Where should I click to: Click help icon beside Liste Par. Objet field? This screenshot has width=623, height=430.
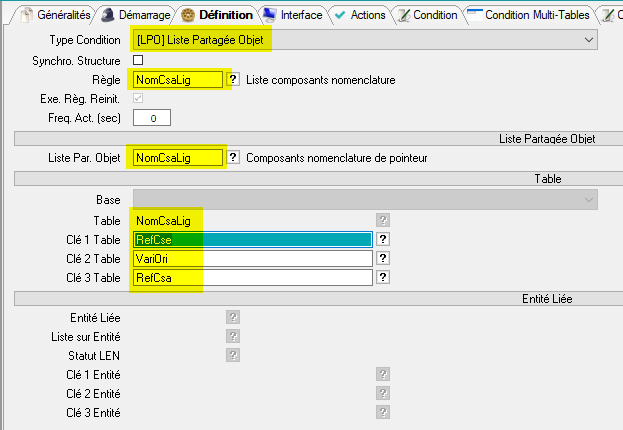[234, 158]
